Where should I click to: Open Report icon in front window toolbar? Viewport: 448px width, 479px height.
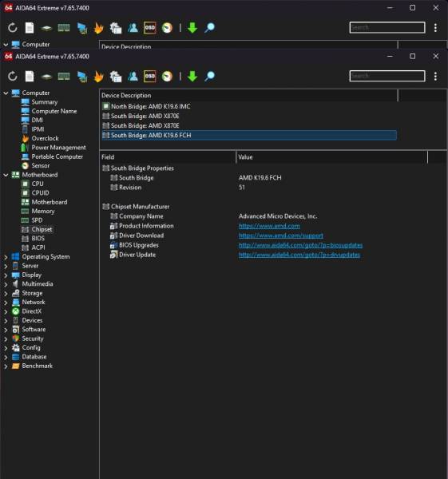pyautogui.click(x=30, y=77)
